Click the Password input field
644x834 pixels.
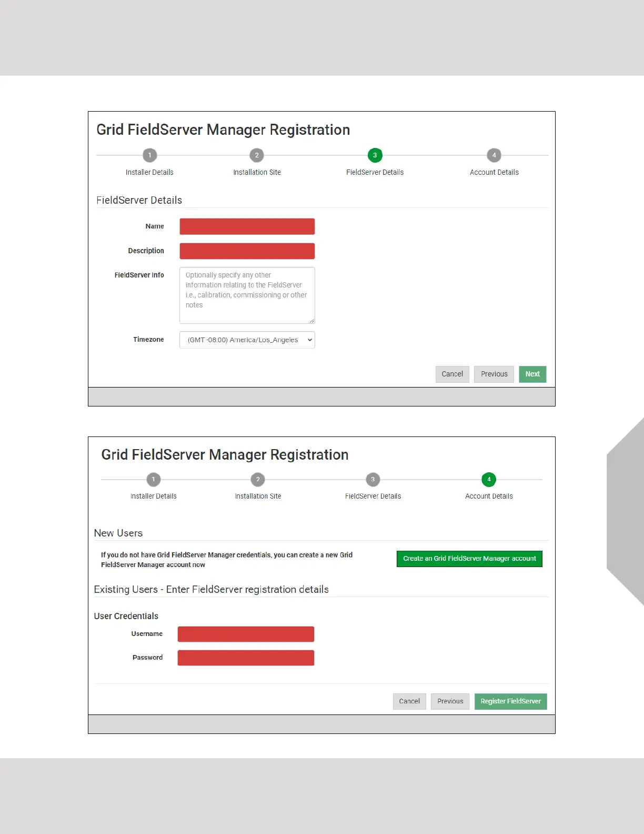pyautogui.click(x=246, y=658)
